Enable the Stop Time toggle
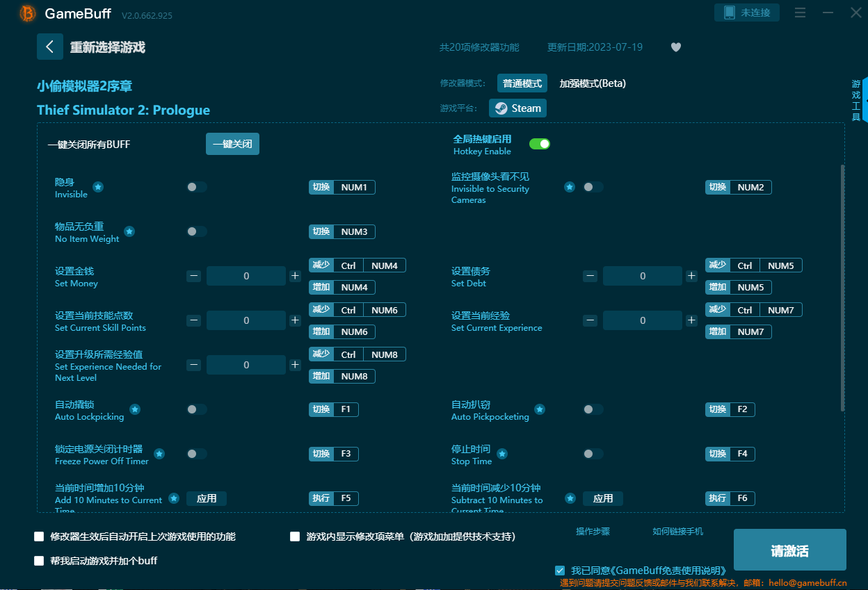 point(593,454)
